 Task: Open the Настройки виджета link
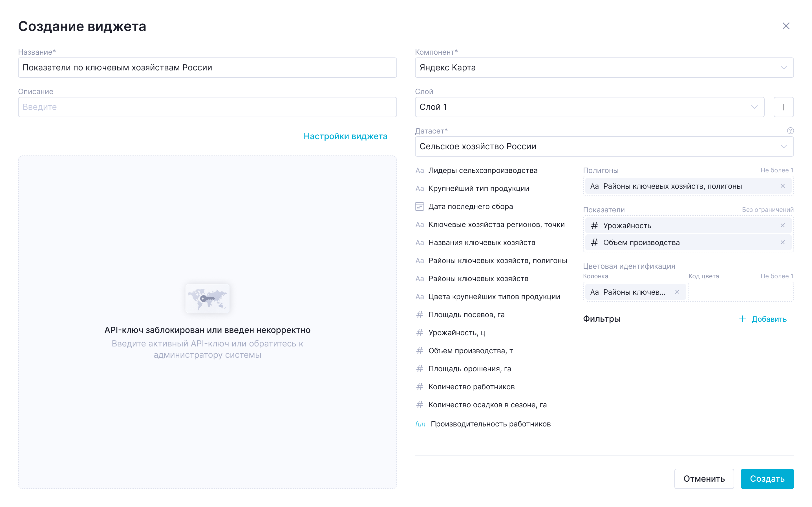tap(345, 136)
